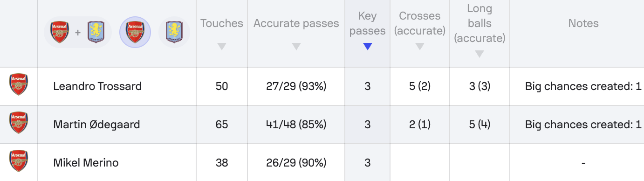Click Ødegaard's 41/48 (85%) passes cell
The height and width of the screenshot is (181, 644).
[x=296, y=125]
